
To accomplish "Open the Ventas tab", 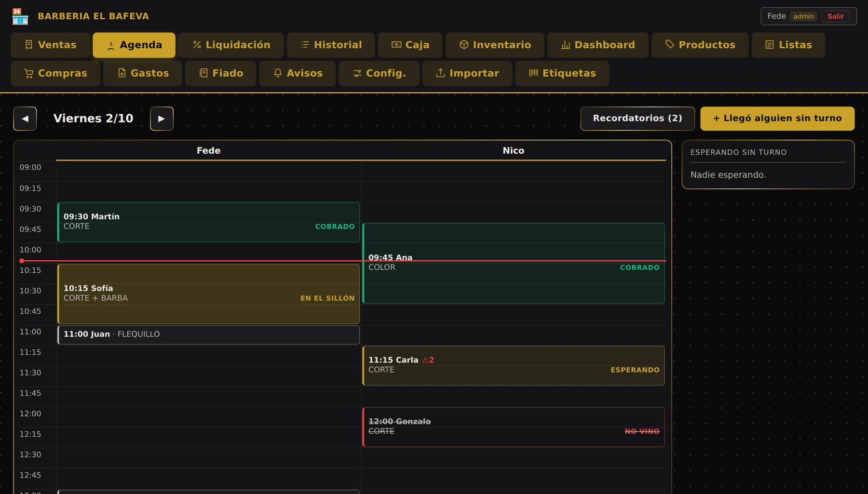I will coord(51,45).
